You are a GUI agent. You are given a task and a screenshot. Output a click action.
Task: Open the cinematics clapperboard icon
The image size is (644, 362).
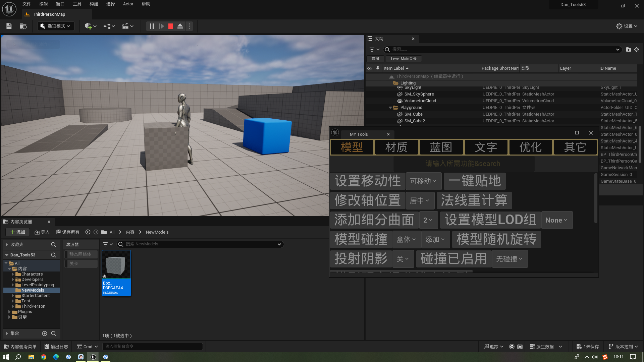pos(127,26)
